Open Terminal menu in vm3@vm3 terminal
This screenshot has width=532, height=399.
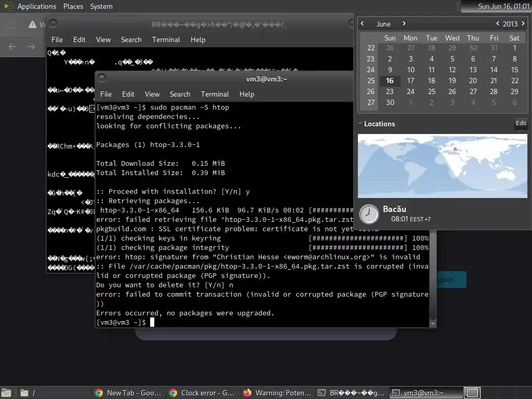215,95
